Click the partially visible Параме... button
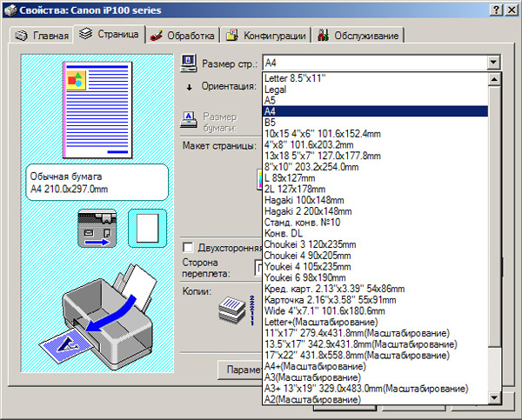Image resolution: width=522 pixels, height=420 pixels. tap(240, 370)
